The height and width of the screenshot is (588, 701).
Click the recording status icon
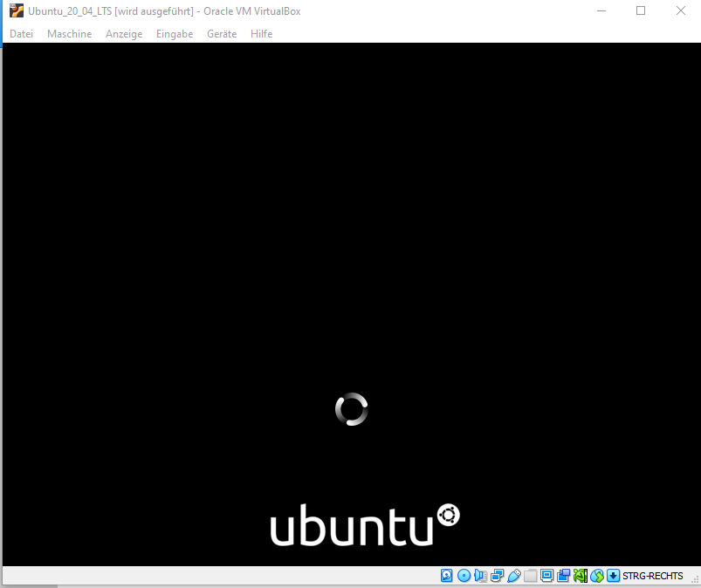[x=563, y=576]
